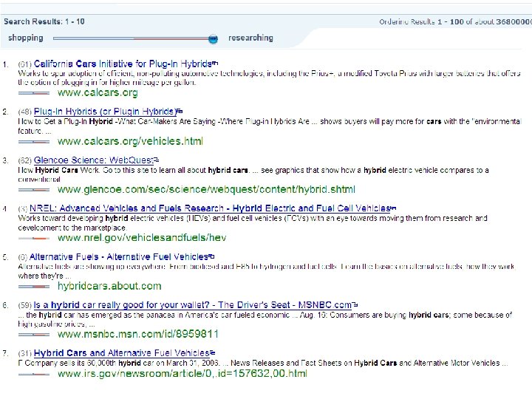Viewport: 532px width, 399px height.
Task: Open Plug-In Hybrids (or Plugin Hybrids) result
Action: (105, 112)
